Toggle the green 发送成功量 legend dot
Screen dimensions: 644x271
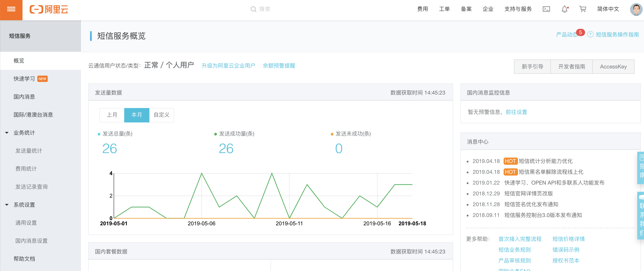point(215,134)
